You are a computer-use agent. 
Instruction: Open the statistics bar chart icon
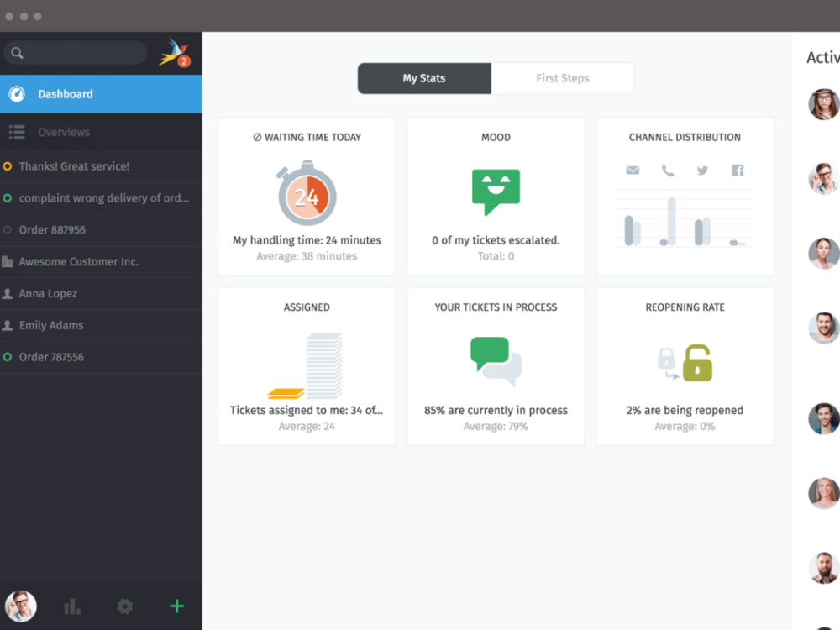[x=72, y=606]
